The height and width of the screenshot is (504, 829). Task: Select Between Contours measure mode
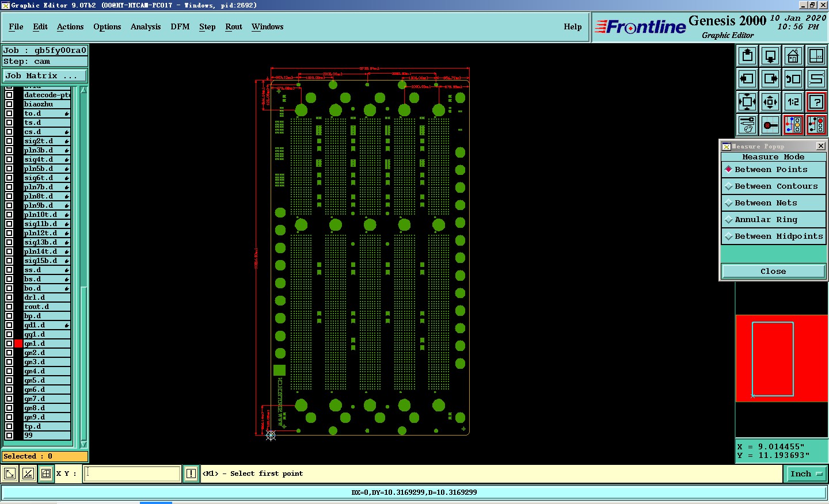773,186
